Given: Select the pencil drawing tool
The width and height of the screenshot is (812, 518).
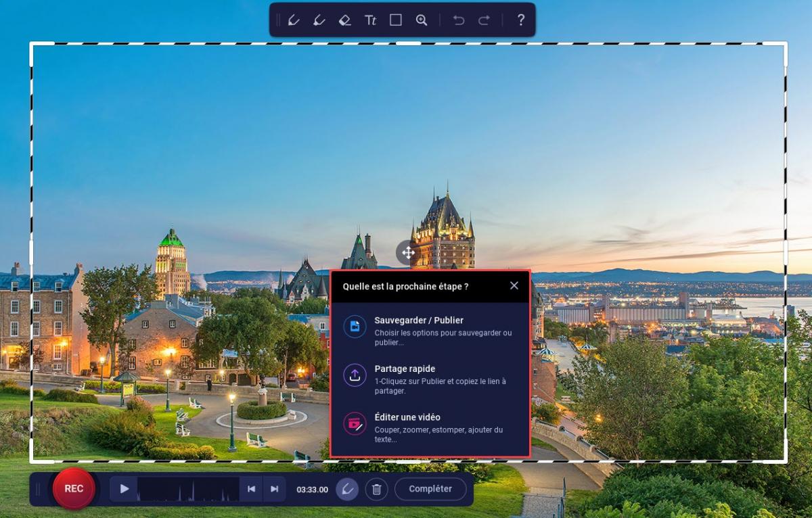Looking at the screenshot, I should point(294,20).
